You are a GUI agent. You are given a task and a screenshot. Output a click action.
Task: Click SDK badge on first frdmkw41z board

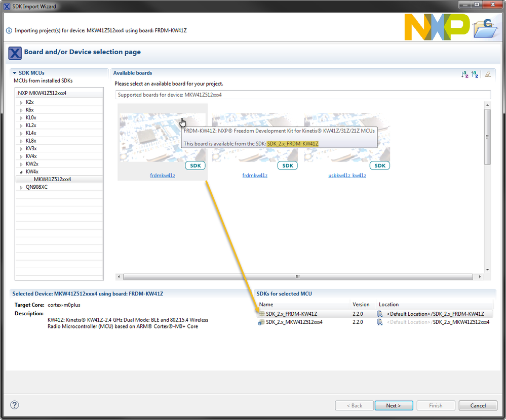195,165
